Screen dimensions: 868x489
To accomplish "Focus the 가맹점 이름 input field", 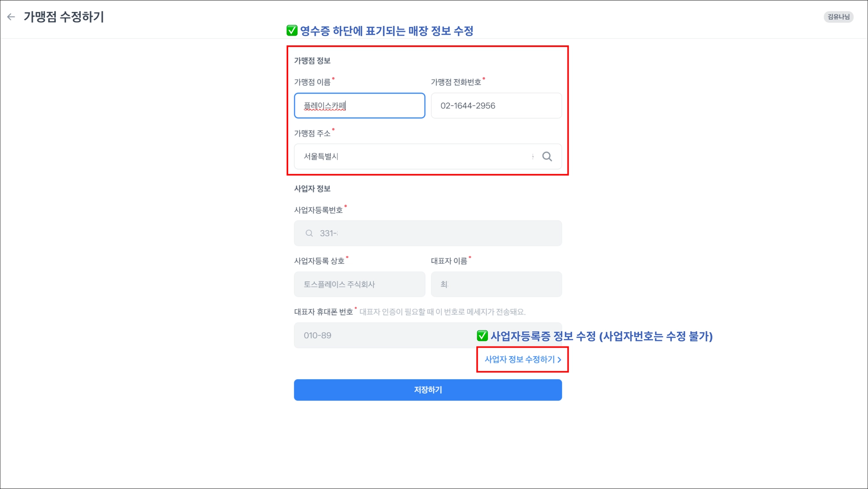I will coord(359,106).
